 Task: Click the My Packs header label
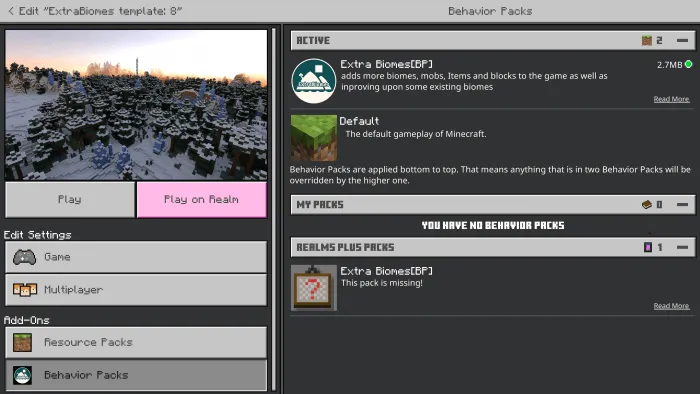pos(320,205)
